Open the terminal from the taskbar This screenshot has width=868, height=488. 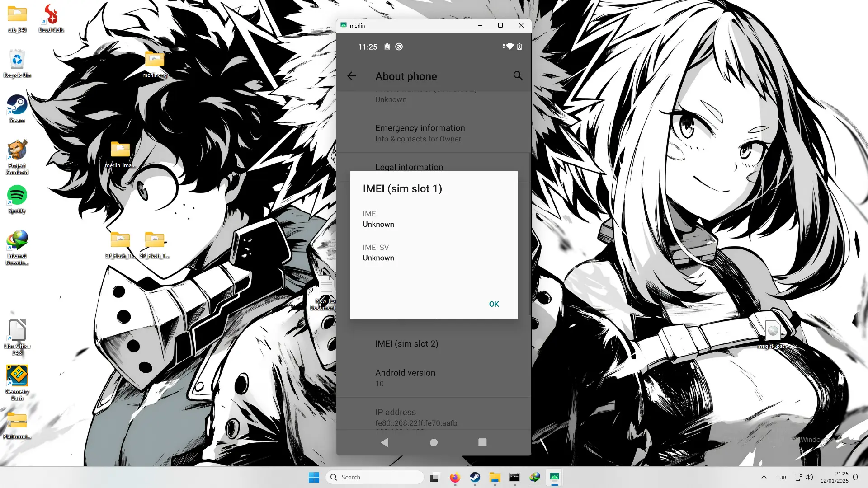click(x=514, y=477)
